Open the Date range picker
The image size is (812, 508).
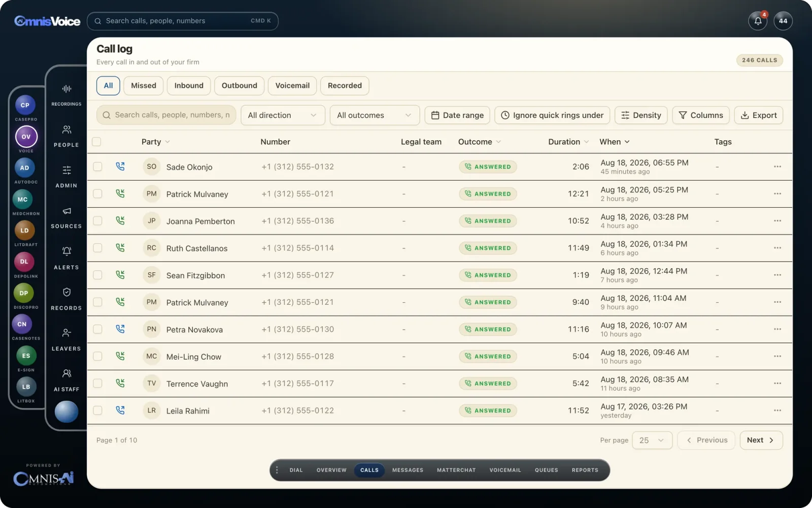tap(457, 115)
